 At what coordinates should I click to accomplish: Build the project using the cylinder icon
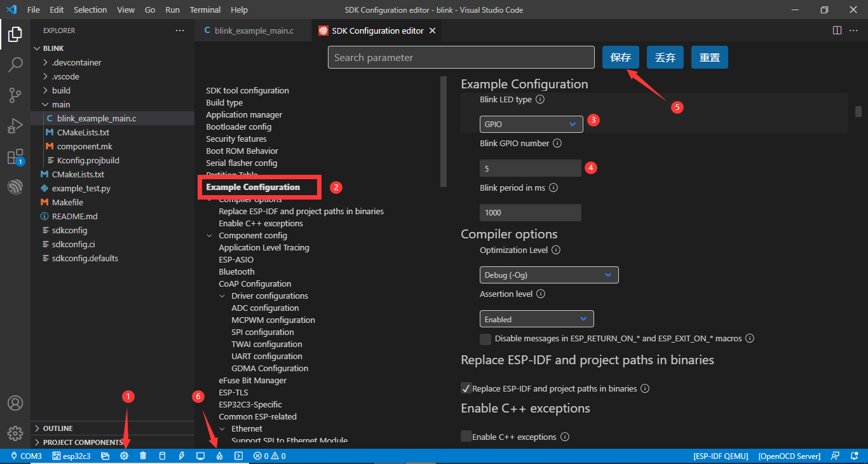161,455
